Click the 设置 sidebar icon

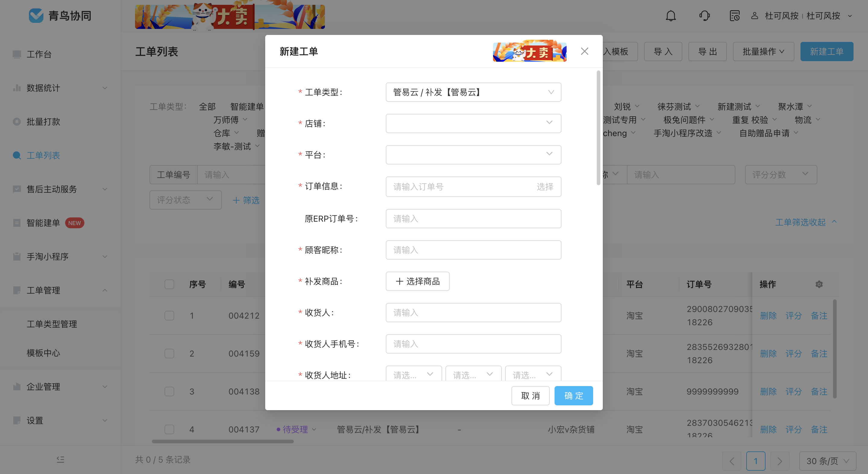click(x=17, y=420)
